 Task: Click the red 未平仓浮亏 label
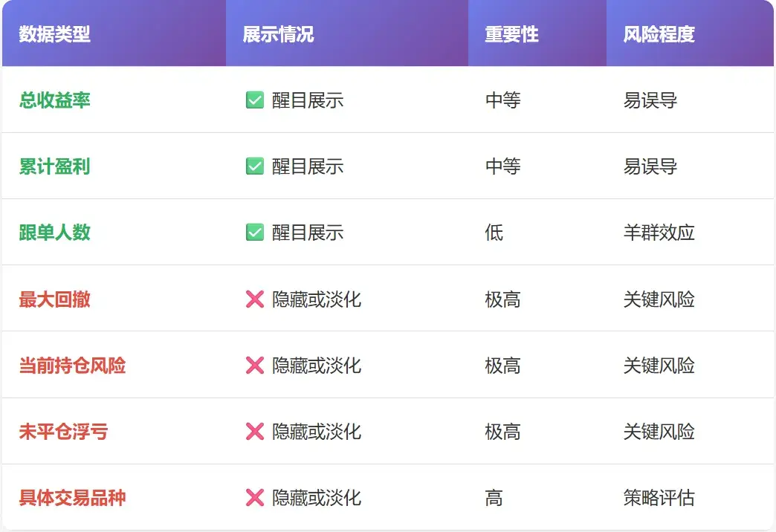(63, 432)
